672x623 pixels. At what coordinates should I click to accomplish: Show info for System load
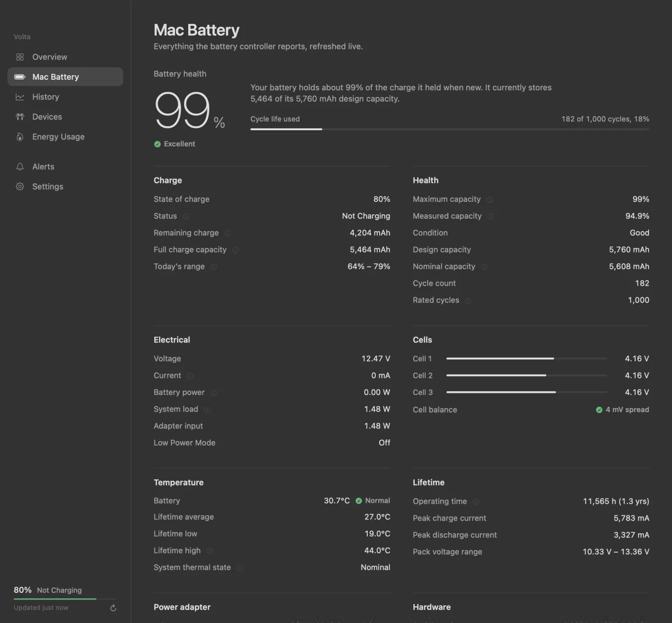coord(207,410)
